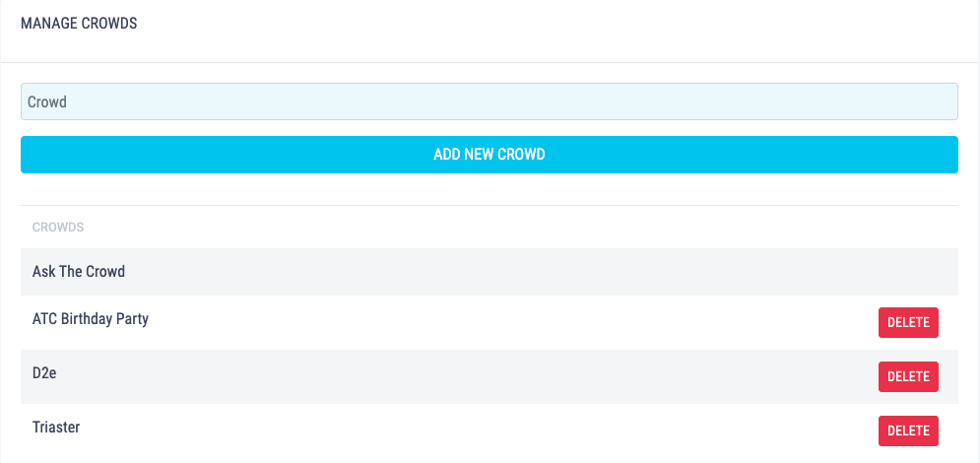The width and height of the screenshot is (980, 463).
Task: Select the Triaster crowd name
Action: [56, 428]
